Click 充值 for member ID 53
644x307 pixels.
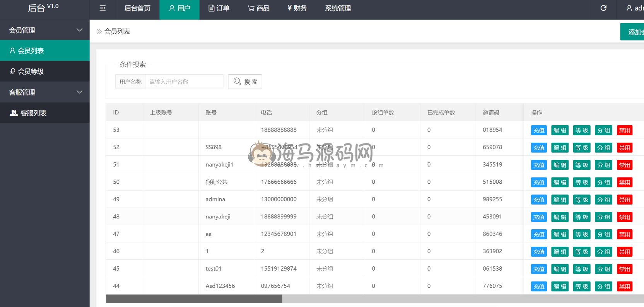(x=539, y=130)
